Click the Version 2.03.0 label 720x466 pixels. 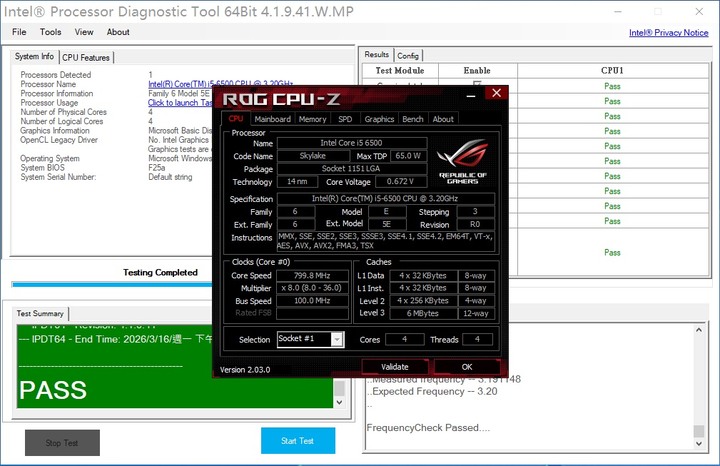[x=245, y=370]
